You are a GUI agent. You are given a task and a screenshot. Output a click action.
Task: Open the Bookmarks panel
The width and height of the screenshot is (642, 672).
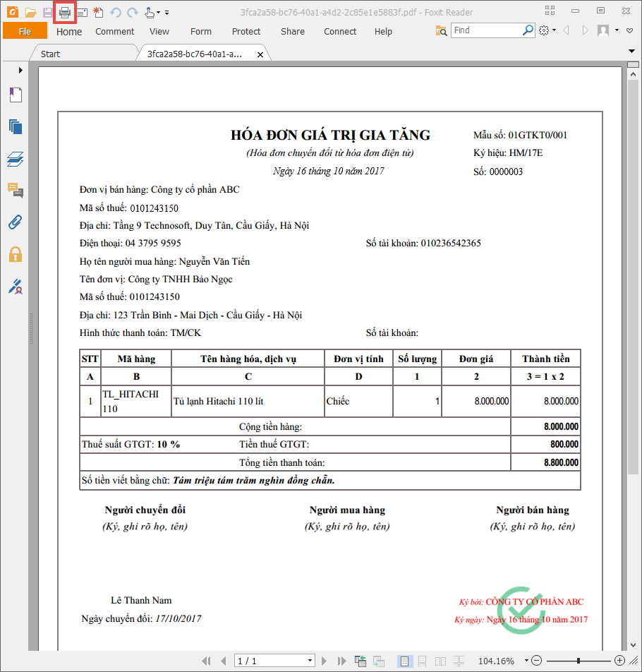pos(16,95)
